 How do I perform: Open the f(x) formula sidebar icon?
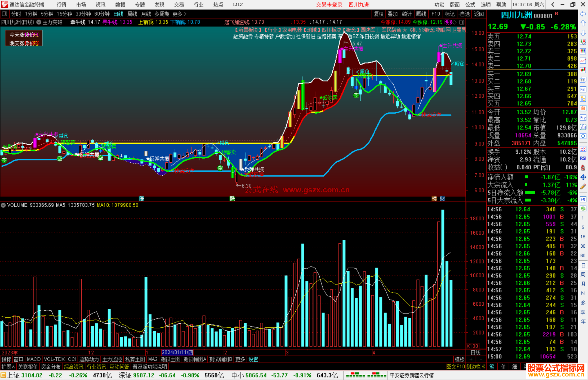tap(583, 127)
